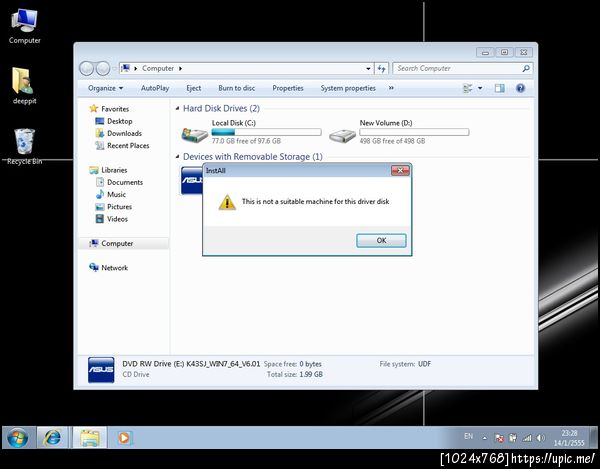Click AutoPlay in the toolbar
This screenshot has height=469, width=600.
click(x=155, y=88)
